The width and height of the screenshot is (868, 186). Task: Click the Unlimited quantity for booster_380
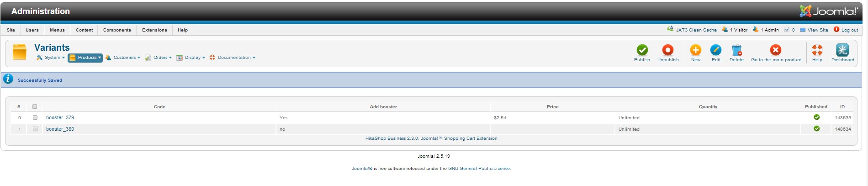pyautogui.click(x=629, y=129)
